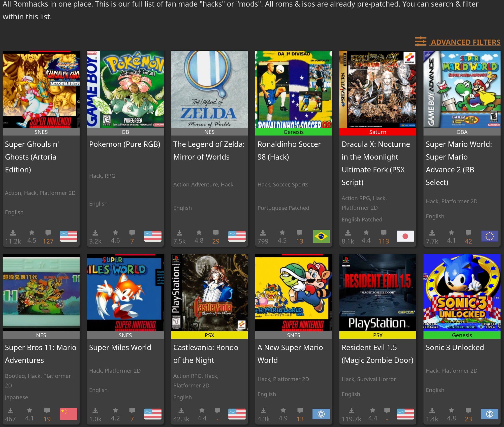Viewport: 504px width, 427px height.
Task: Click 'Hack, Survival Horror' genres text
Action: (369, 379)
